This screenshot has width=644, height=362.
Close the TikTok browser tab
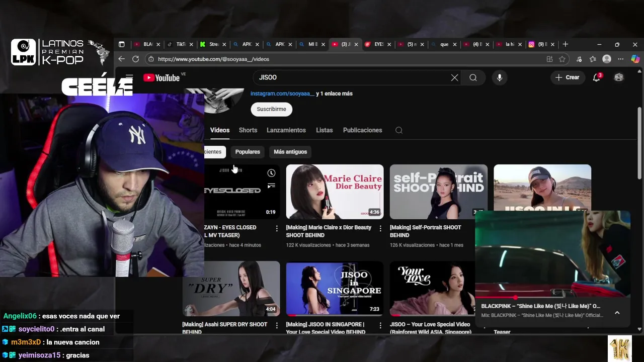(x=191, y=44)
